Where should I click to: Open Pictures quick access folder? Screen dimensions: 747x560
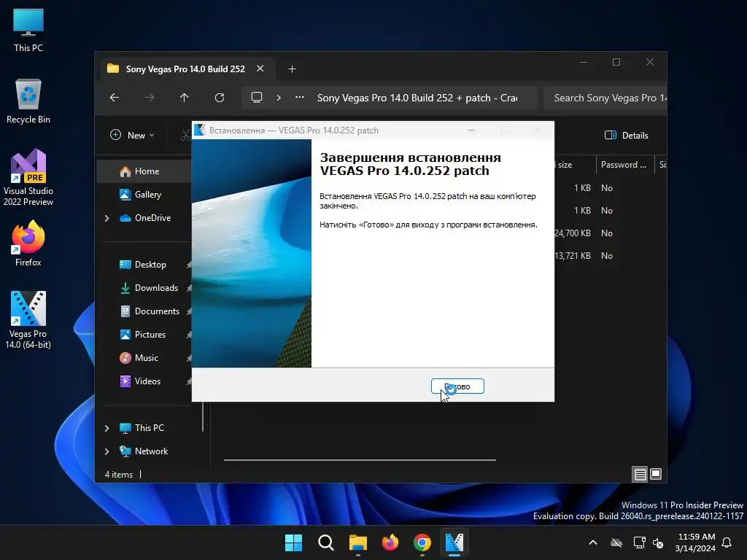(144, 335)
